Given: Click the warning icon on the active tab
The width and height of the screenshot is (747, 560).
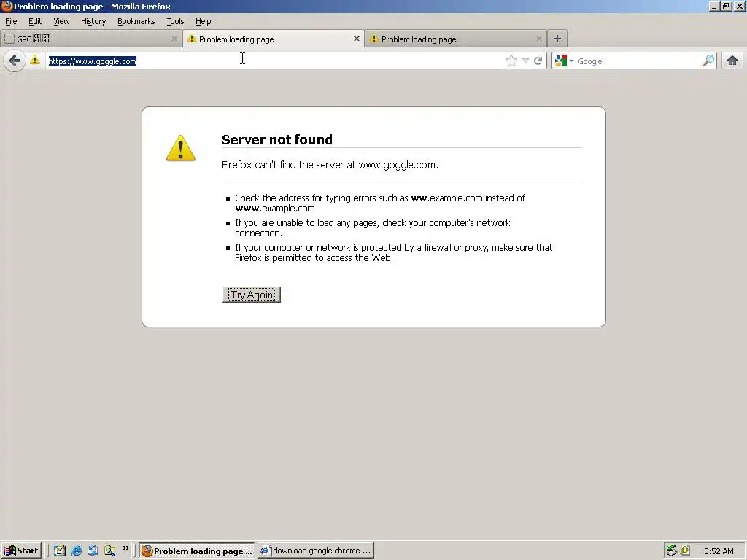Looking at the screenshot, I should tap(192, 39).
